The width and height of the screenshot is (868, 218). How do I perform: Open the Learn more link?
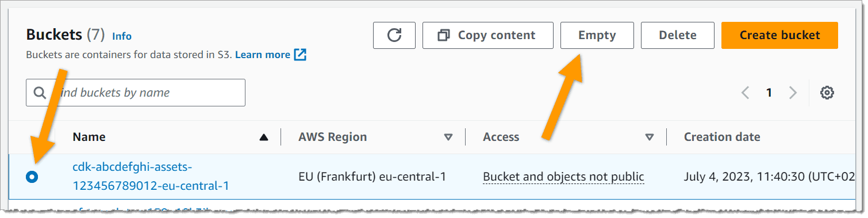pyautogui.click(x=263, y=55)
